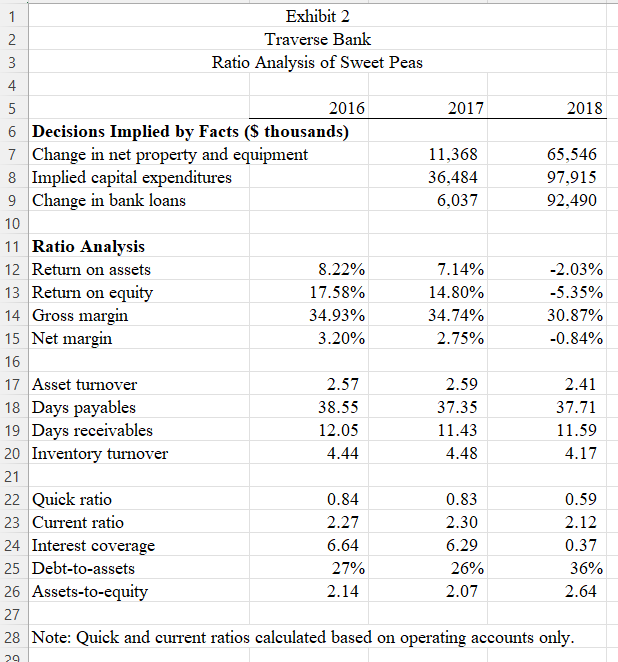Click the 2016 column header cell
This screenshot has width=618, height=662.
tap(309, 108)
